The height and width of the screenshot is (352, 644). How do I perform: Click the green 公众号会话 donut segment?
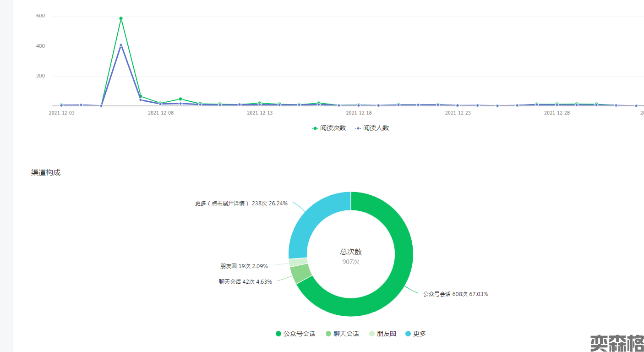394,284
